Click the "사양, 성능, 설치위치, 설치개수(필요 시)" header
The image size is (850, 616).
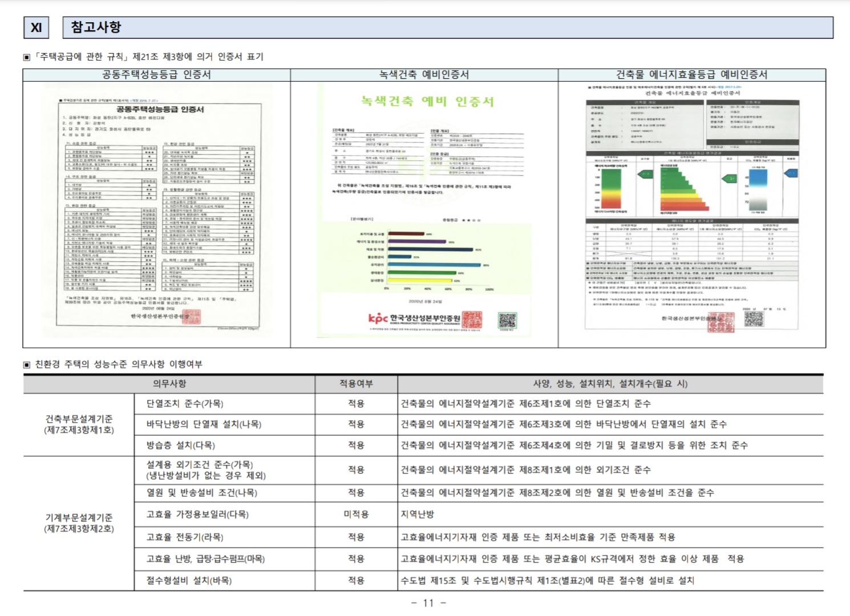610,384
